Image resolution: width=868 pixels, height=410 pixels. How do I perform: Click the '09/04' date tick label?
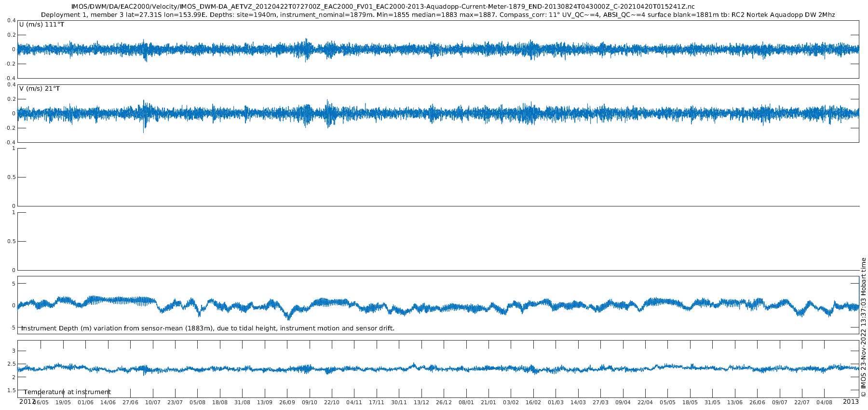coord(623,402)
